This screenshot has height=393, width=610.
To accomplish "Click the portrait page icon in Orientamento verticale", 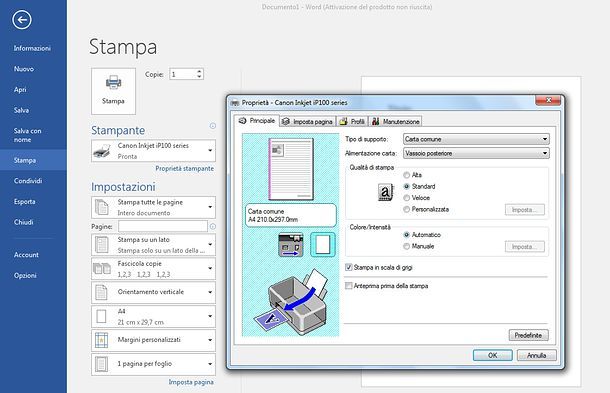I will (x=101, y=292).
